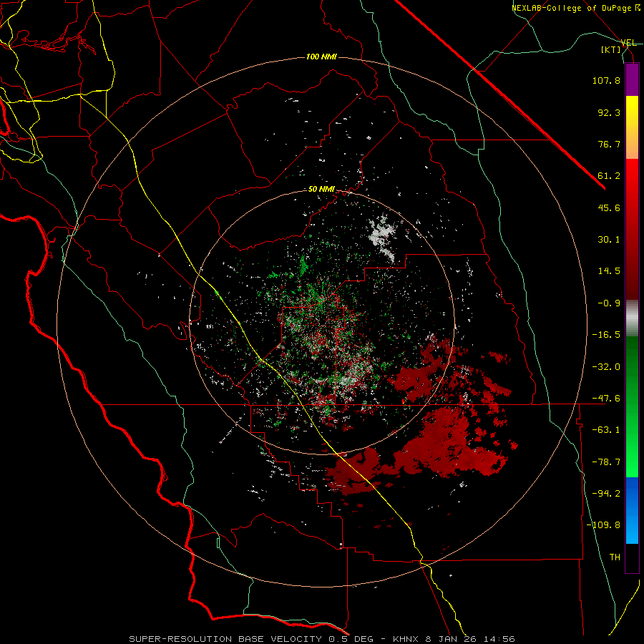This screenshot has height=644, width=644.
Task: Pick the black TH segment of the color bar
Action: pyautogui.click(x=632, y=558)
